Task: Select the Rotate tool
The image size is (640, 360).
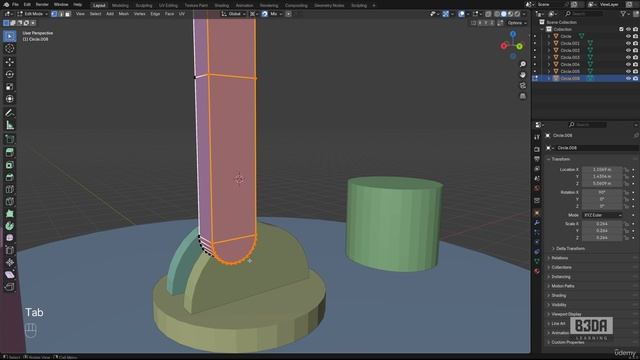Action: point(10,74)
